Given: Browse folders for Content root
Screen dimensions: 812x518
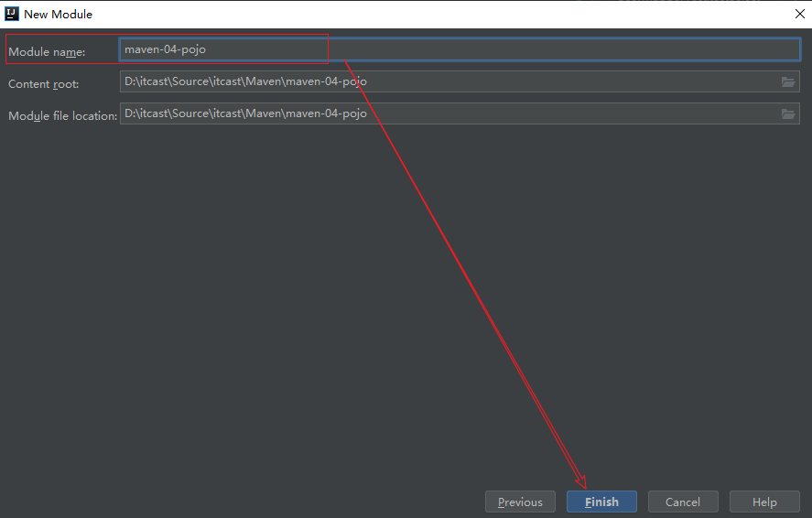Looking at the screenshot, I should click(x=787, y=81).
